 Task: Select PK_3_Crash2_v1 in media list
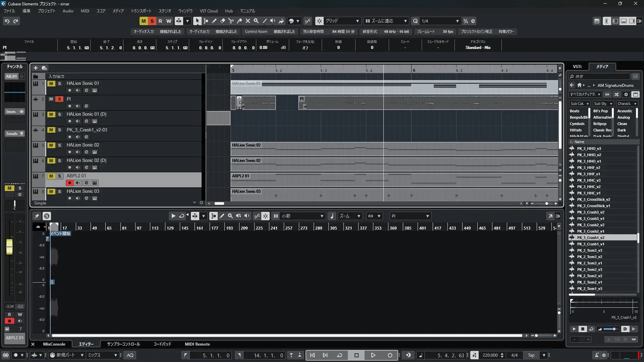point(590,231)
